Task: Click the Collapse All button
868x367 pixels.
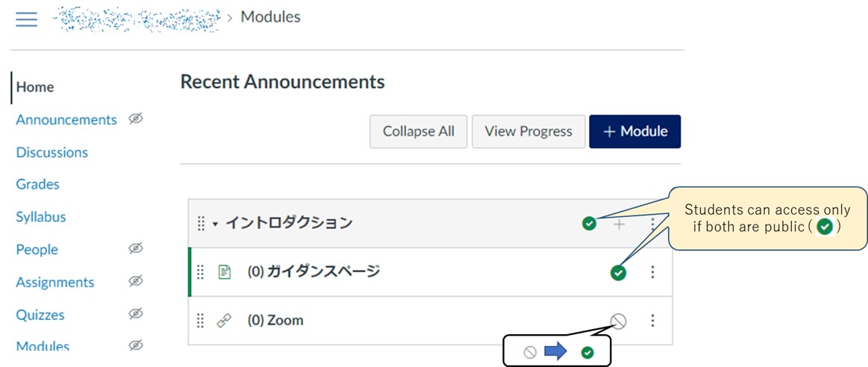Action: [x=418, y=131]
